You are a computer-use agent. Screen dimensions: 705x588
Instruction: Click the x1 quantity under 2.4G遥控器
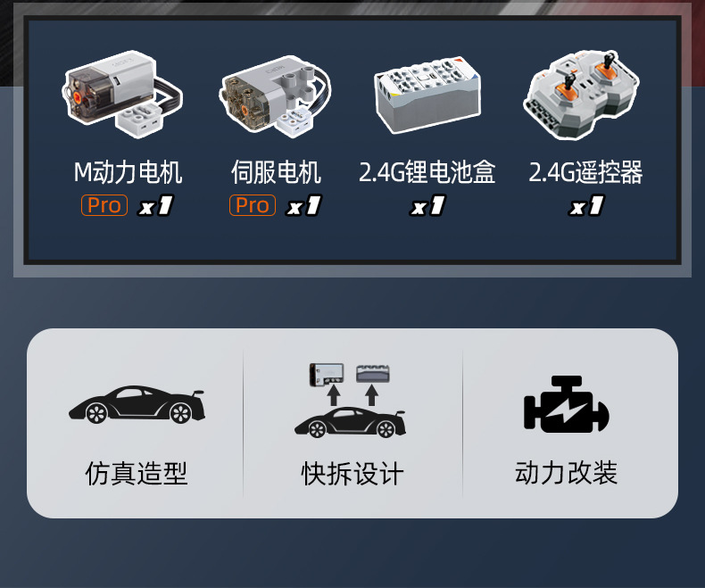586,206
